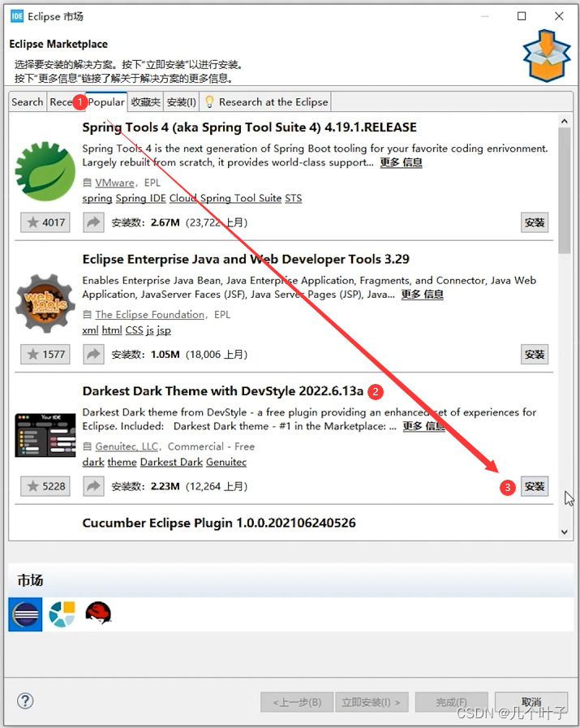Open the Web Tools Platform gear logo

[x=45, y=304]
